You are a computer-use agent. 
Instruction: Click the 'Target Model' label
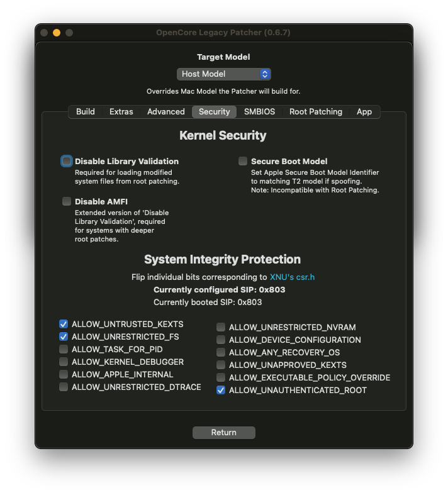(x=223, y=57)
